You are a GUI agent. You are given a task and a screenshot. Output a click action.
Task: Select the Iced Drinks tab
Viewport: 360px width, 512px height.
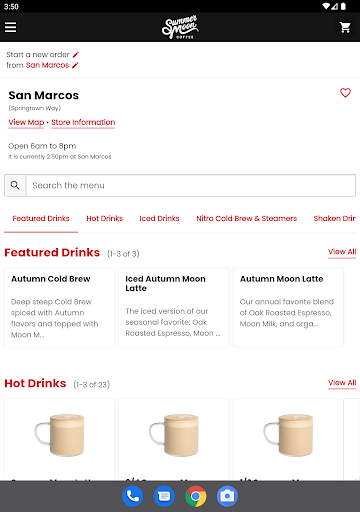point(159,218)
